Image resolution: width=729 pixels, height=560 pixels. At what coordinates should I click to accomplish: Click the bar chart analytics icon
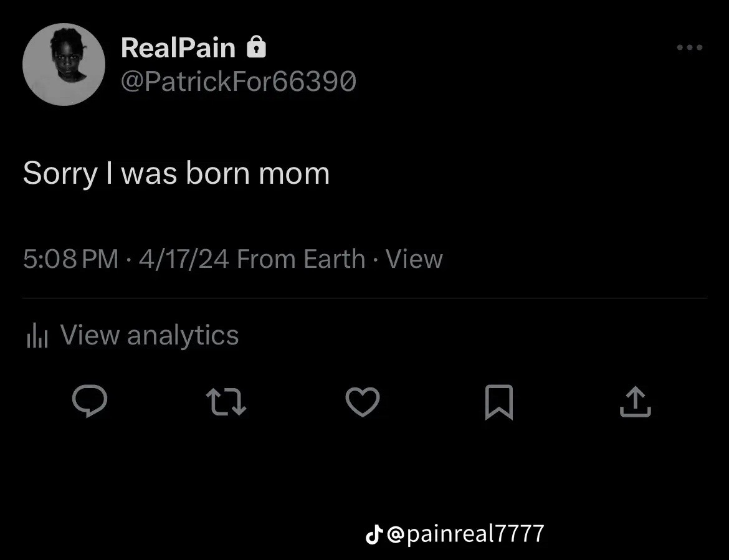coord(37,336)
